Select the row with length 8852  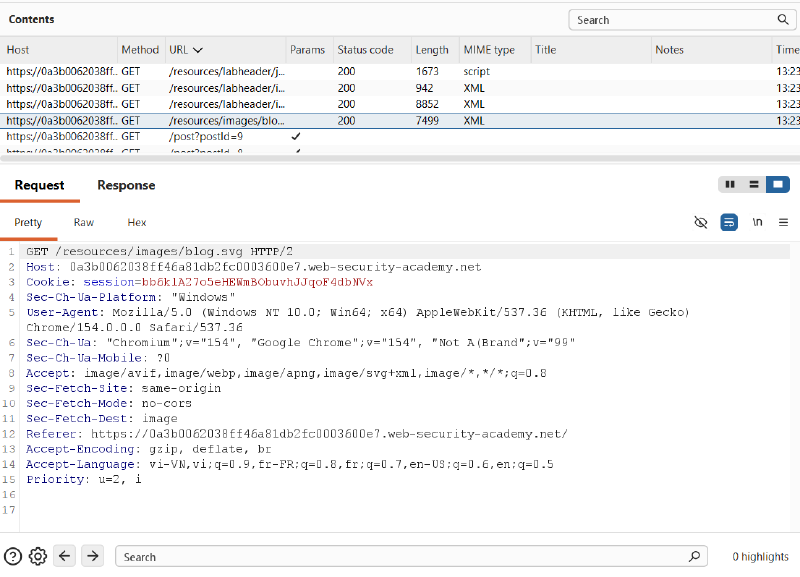click(x=400, y=104)
